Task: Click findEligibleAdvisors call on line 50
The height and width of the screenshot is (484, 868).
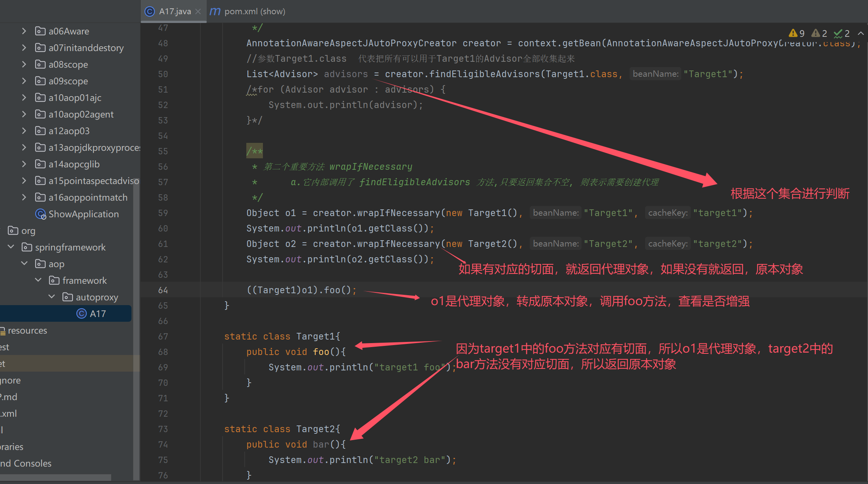Action: (x=485, y=74)
